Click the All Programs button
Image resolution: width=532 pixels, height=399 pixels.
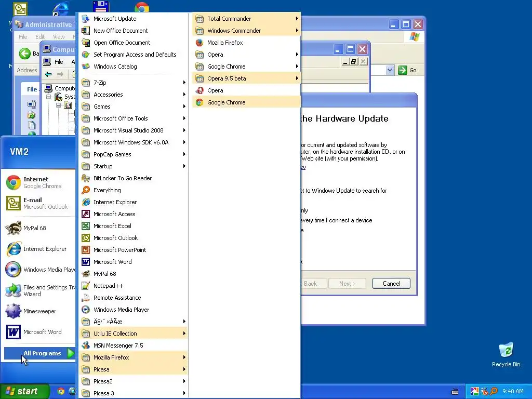point(39,353)
